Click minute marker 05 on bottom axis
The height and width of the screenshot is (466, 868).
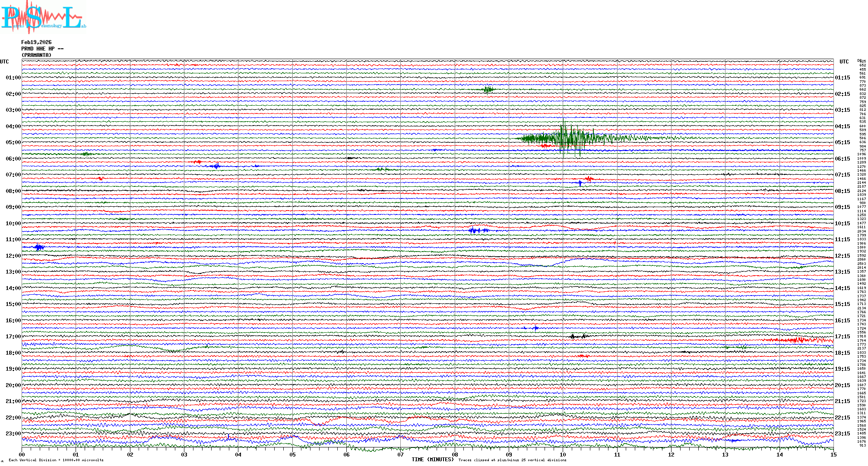(292, 455)
